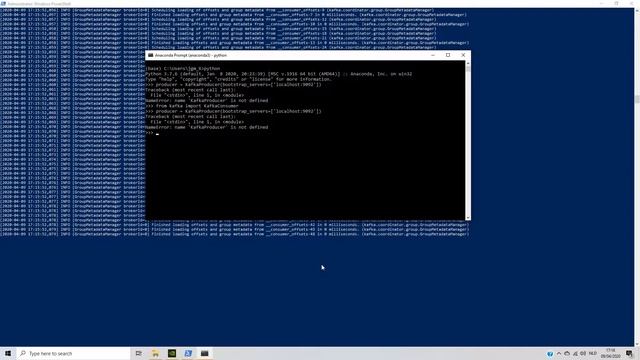Open the green-and-black app icon on the taskbar
This screenshot has width=640, height=360.
tap(172, 353)
